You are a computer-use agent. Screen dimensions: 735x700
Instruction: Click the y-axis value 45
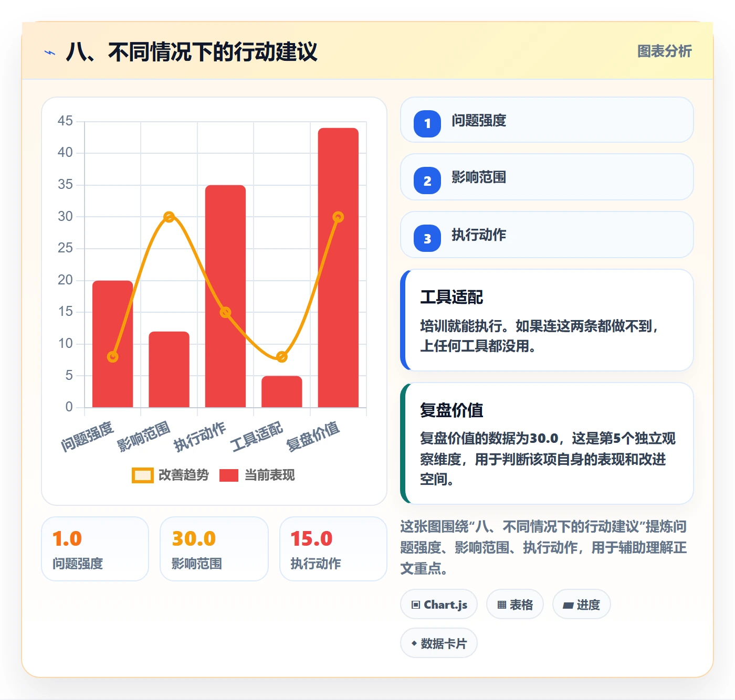point(65,121)
